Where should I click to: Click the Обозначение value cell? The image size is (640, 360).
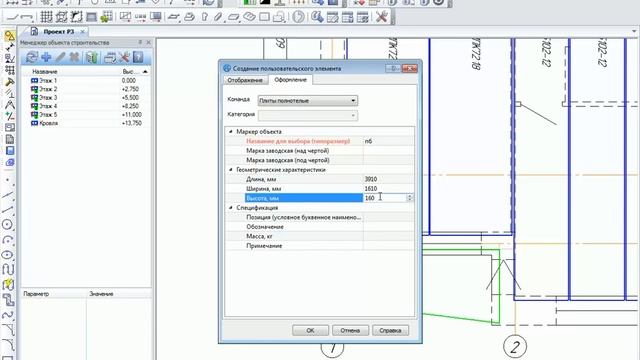point(388,227)
